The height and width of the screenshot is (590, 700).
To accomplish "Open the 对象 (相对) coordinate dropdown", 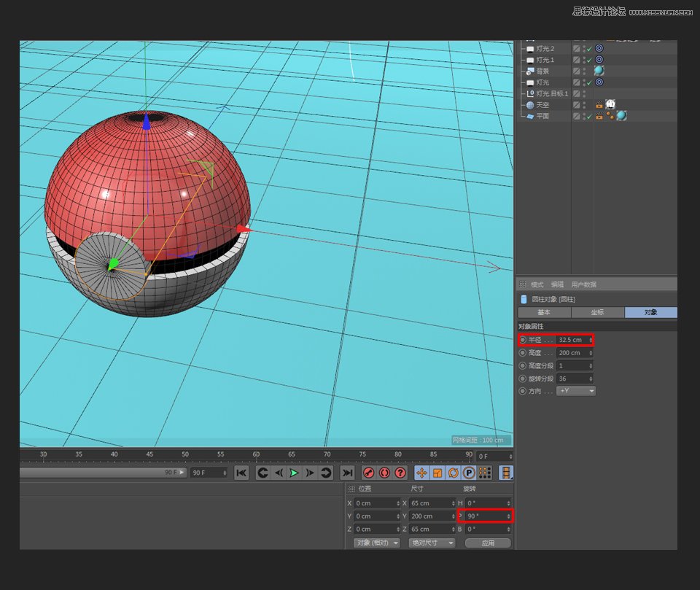I will tap(377, 543).
